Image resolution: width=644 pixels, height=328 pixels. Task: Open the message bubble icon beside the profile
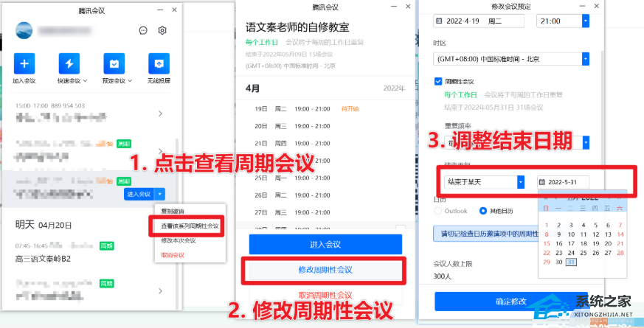(x=143, y=30)
